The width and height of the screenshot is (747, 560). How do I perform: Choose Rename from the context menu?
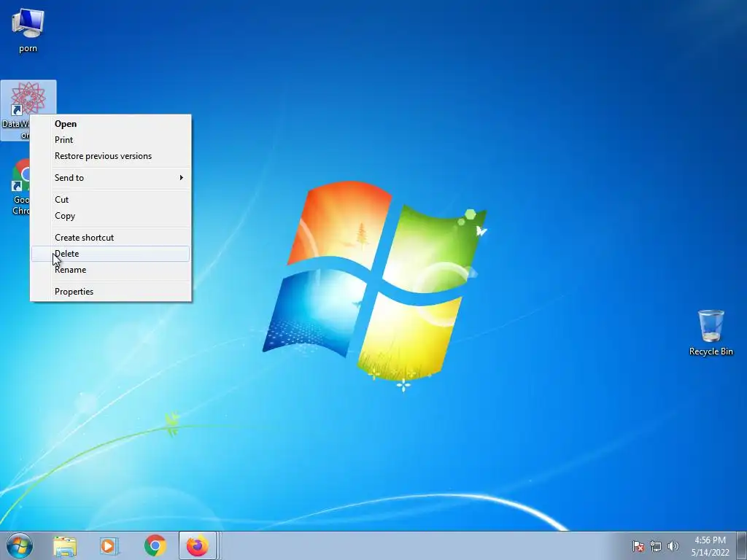(111, 270)
